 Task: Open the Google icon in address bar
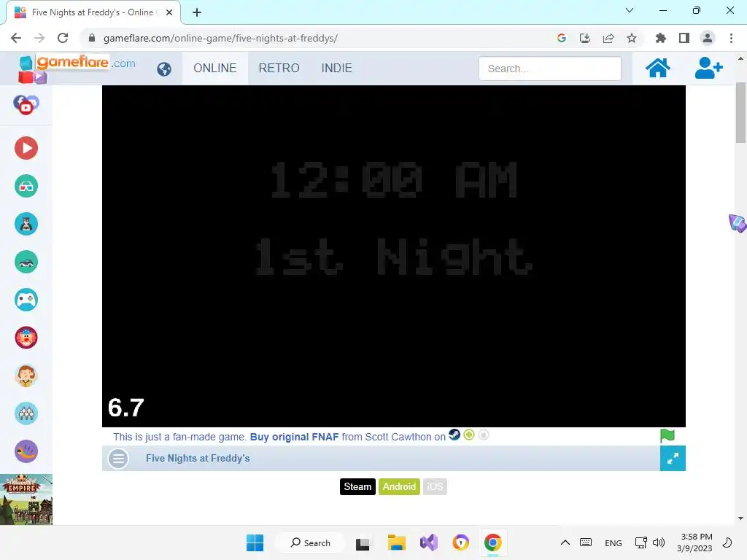[x=562, y=38]
